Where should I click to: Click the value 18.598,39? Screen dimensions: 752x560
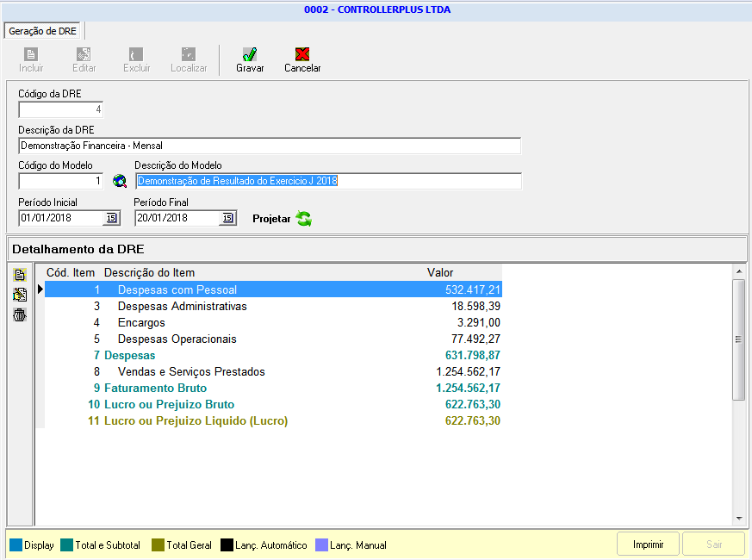point(475,306)
